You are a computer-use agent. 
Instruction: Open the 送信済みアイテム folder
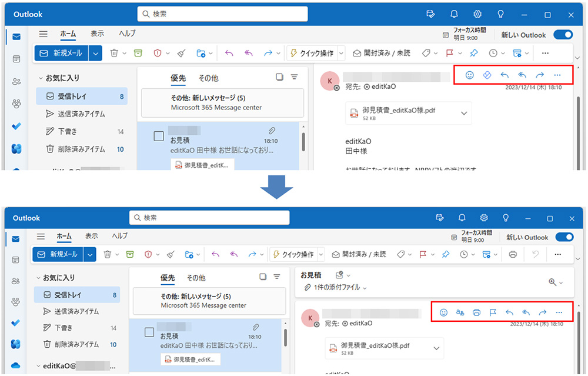(76, 311)
